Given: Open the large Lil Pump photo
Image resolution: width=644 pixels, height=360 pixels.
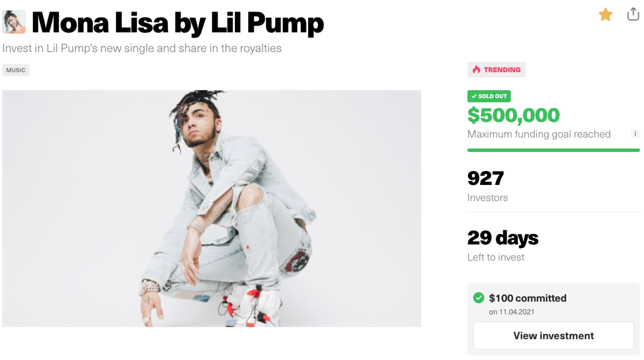Looking at the screenshot, I should 211,208.
